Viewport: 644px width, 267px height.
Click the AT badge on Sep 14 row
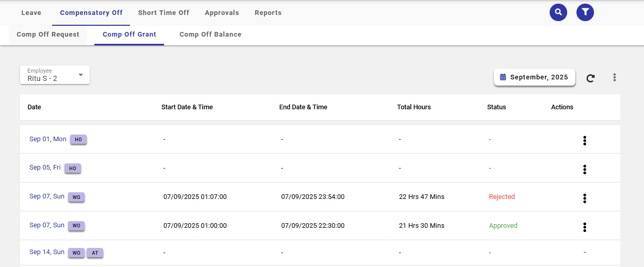tap(94, 253)
